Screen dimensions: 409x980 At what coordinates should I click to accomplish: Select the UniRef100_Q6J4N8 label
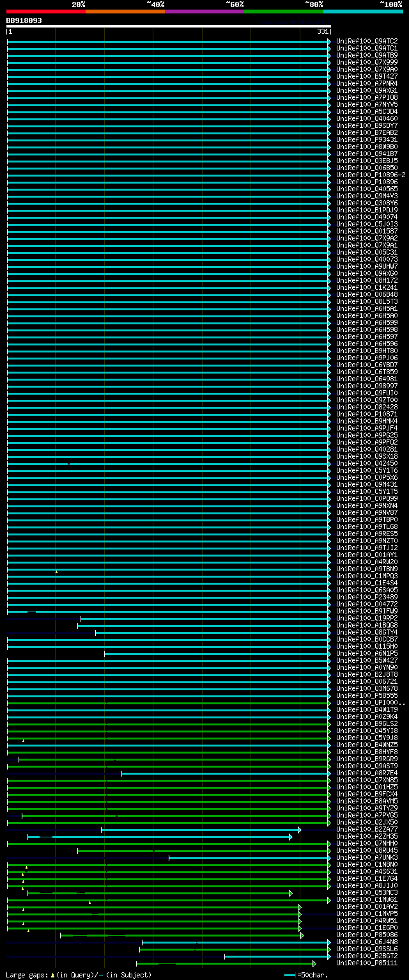pos(367,942)
